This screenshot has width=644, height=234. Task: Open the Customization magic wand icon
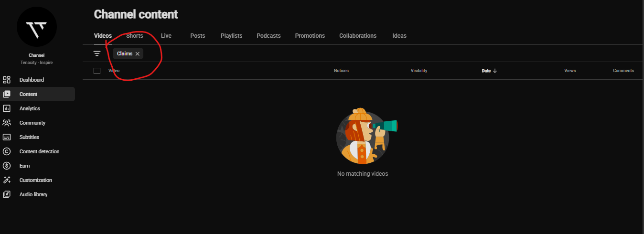click(7, 180)
